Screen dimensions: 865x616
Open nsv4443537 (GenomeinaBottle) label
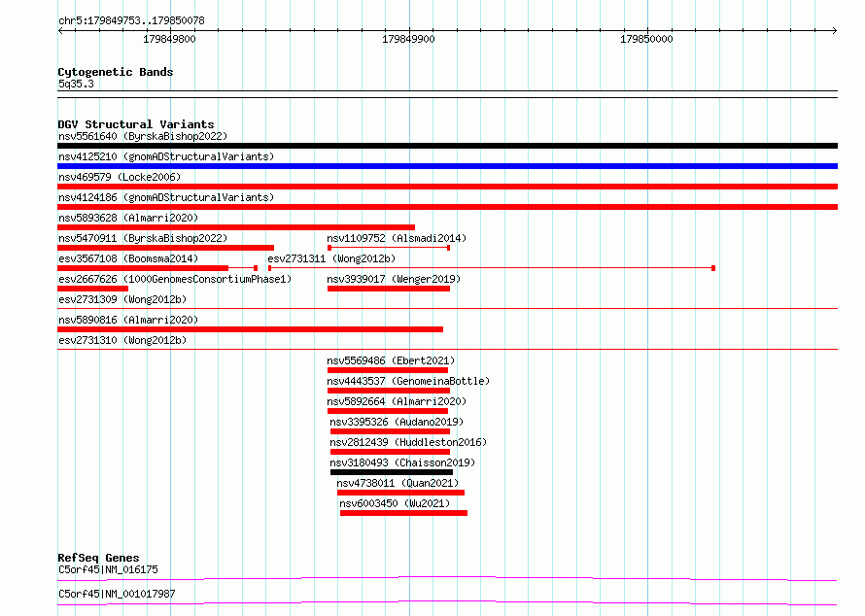(x=408, y=381)
